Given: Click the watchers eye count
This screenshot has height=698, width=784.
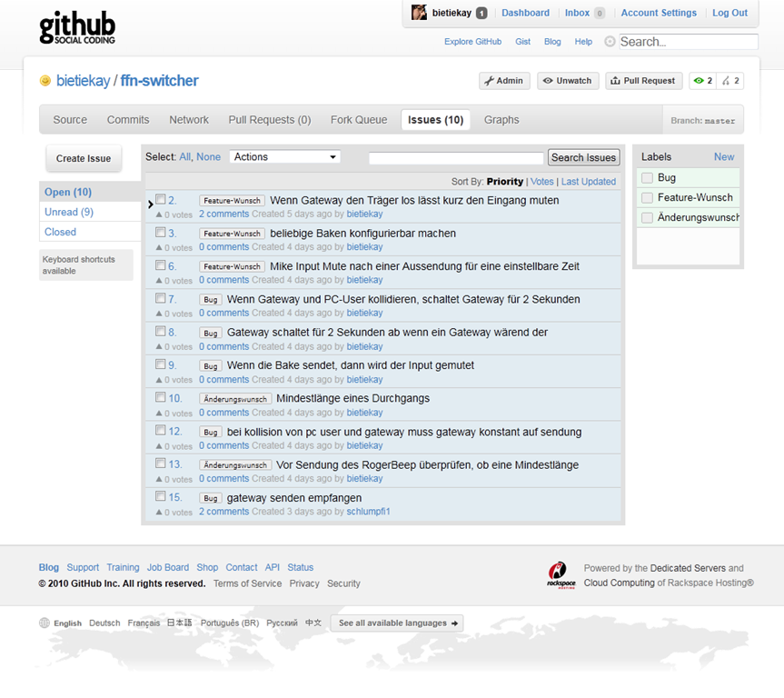Looking at the screenshot, I should point(703,81).
